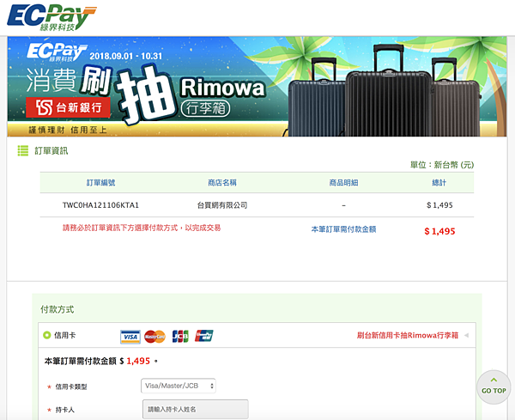Click the Taishin Bank logo on banner
Screen dimensions: 515x420
(69, 107)
